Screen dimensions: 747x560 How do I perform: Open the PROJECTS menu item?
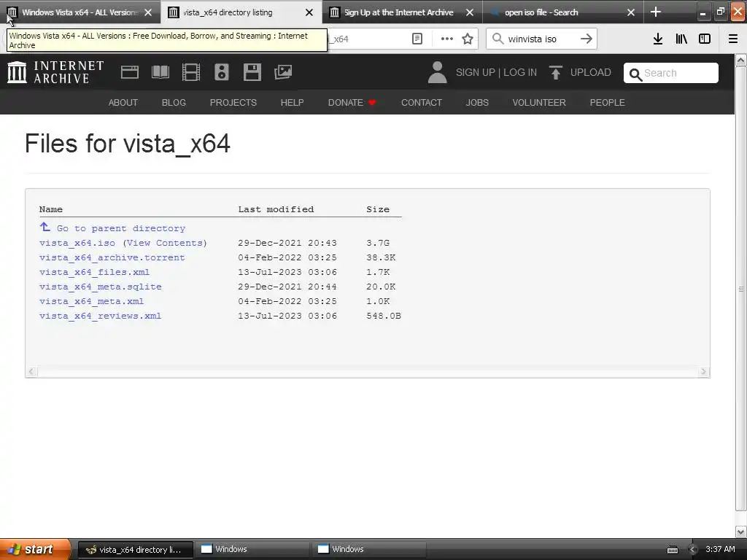pyautogui.click(x=233, y=102)
